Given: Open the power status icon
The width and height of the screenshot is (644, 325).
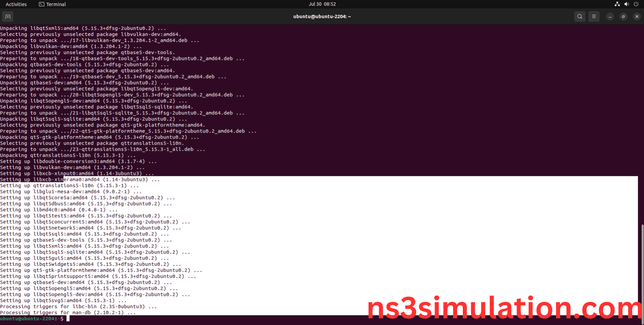Looking at the screenshot, I should (x=636, y=4).
